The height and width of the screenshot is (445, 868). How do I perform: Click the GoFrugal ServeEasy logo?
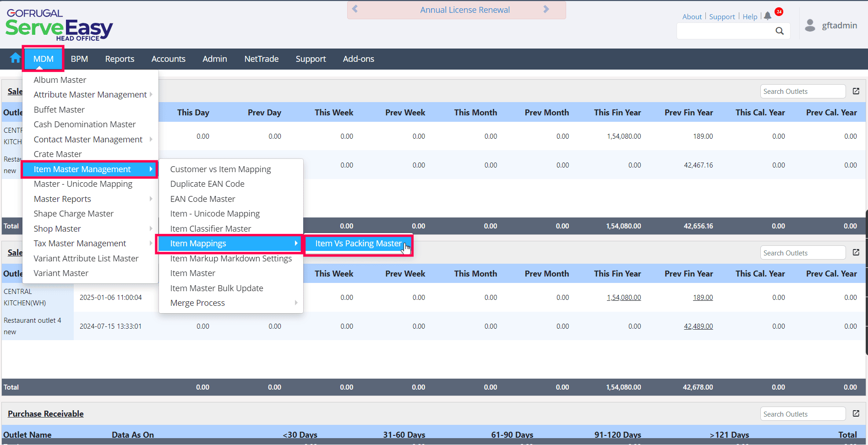(59, 25)
